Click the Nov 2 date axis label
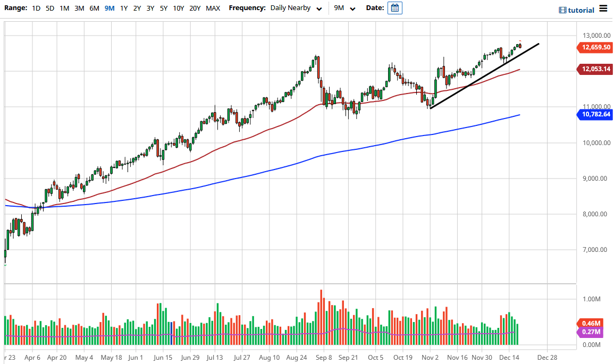 [430, 357]
